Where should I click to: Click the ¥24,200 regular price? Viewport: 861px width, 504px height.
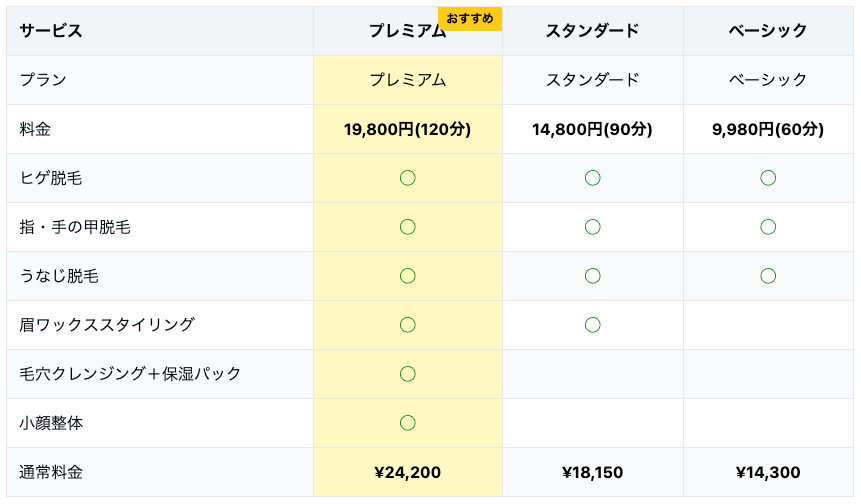[x=407, y=473]
